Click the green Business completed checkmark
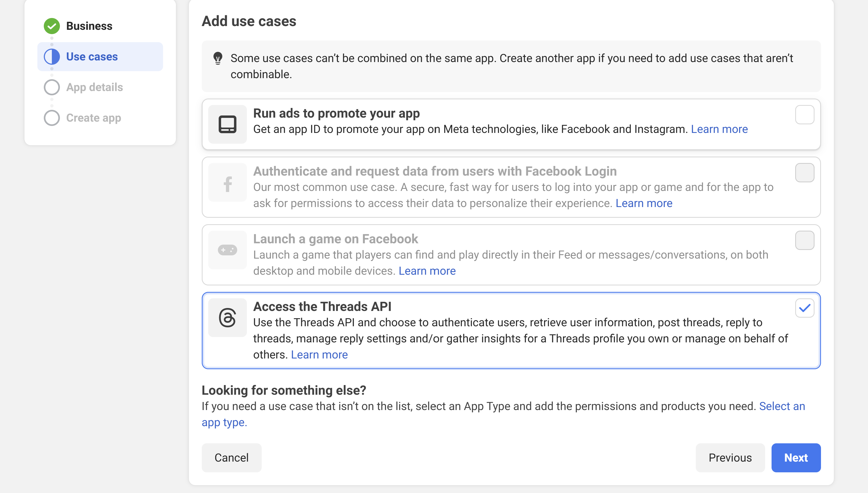The height and width of the screenshot is (493, 868). 52,26
